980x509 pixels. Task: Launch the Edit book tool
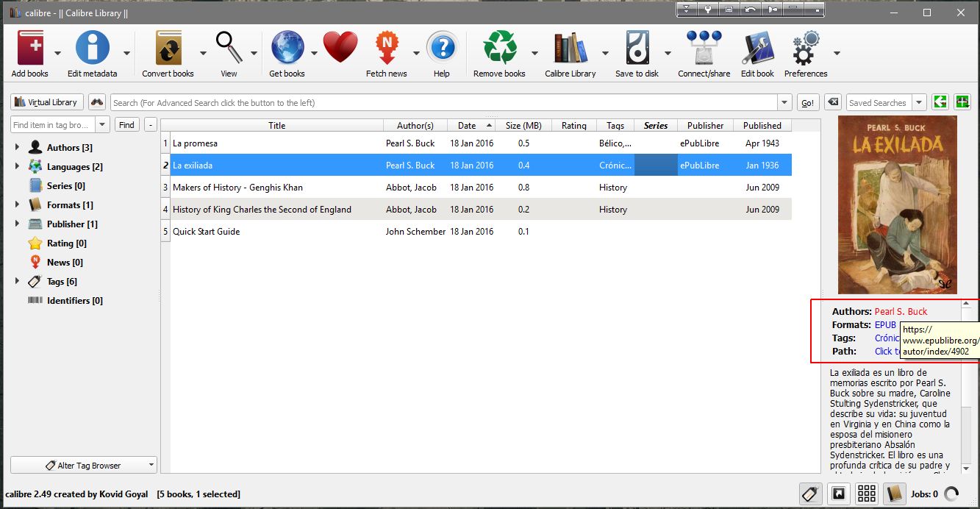(x=757, y=49)
